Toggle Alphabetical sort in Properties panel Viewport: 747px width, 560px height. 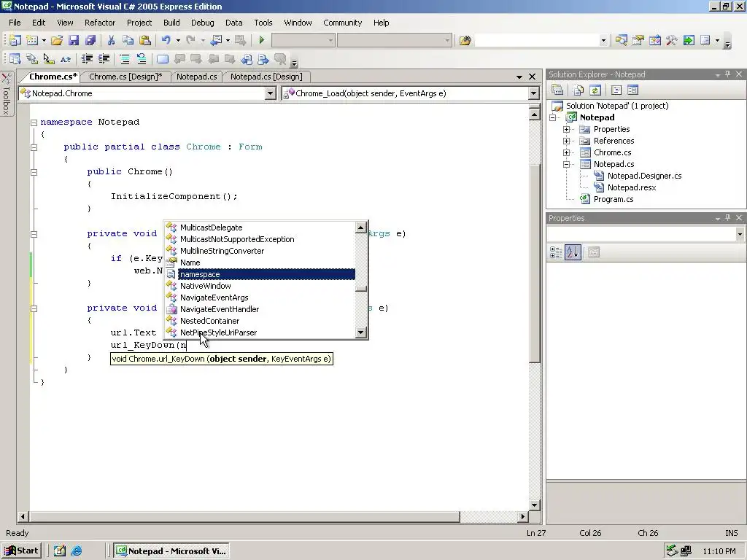573,252
